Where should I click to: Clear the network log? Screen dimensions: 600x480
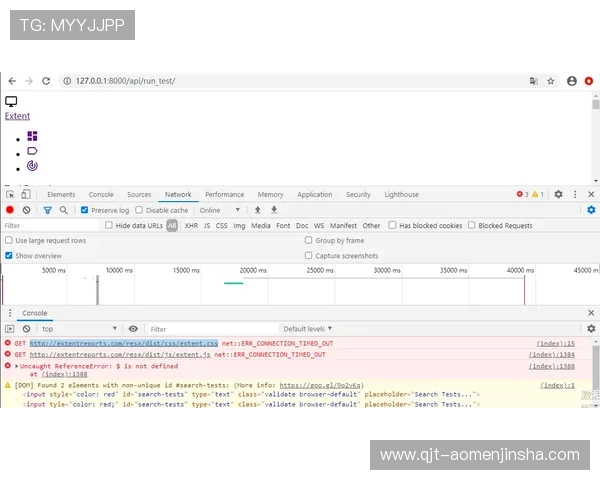coord(27,210)
